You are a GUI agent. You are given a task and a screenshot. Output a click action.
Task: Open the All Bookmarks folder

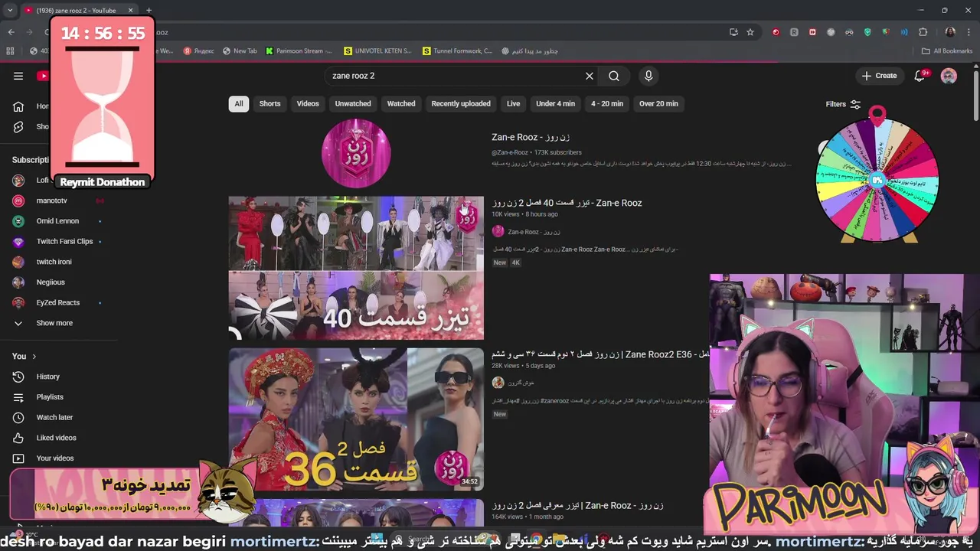click(x=947, y=51)
